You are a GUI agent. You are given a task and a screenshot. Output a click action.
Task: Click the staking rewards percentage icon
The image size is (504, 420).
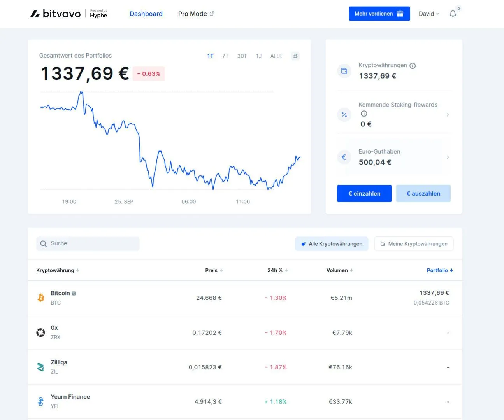click(344, 114)
